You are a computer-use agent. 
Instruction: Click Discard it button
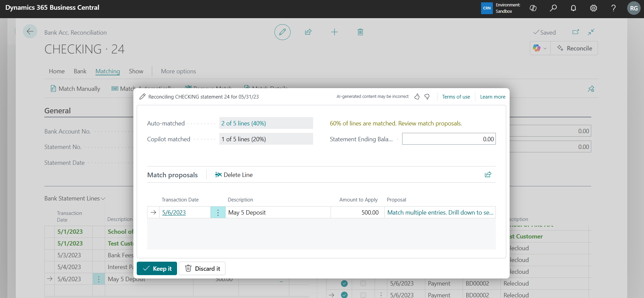tap(202, 268)
